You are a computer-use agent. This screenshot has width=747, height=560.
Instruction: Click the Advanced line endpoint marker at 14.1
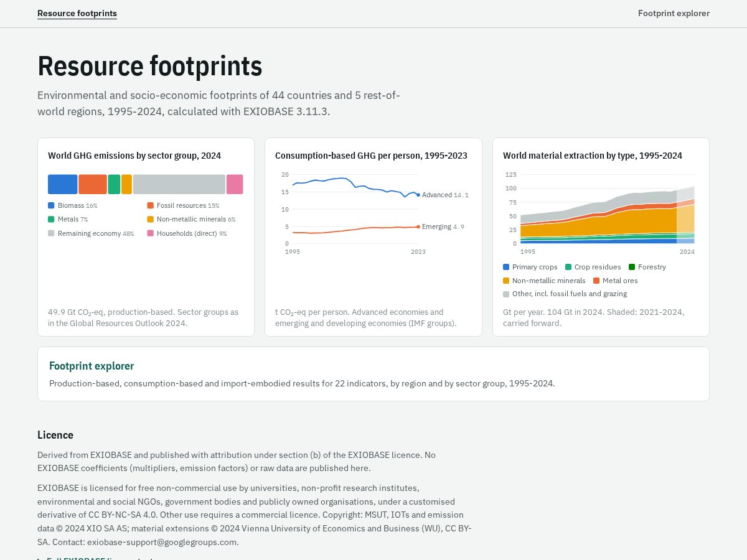tap(418, 195)
